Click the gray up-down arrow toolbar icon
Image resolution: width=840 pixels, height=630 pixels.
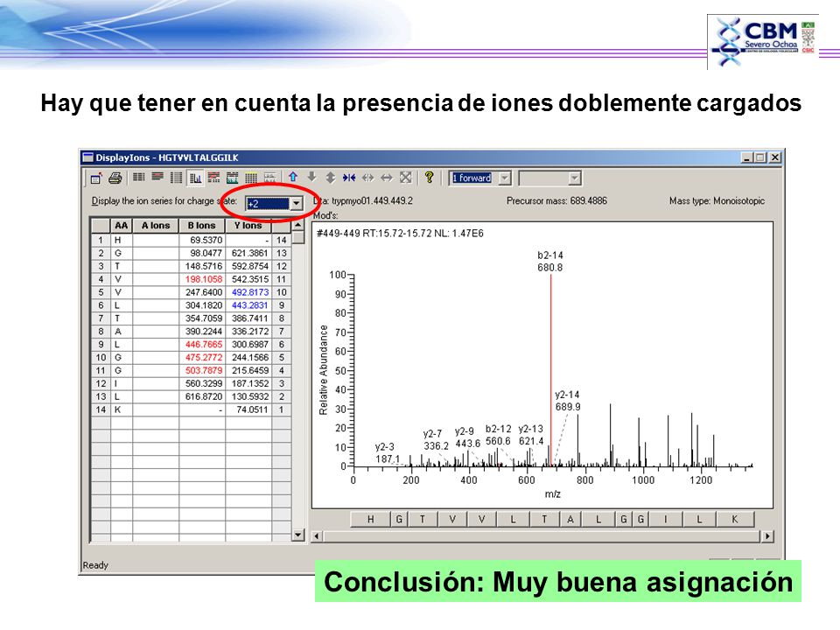[x=331, y=178]
